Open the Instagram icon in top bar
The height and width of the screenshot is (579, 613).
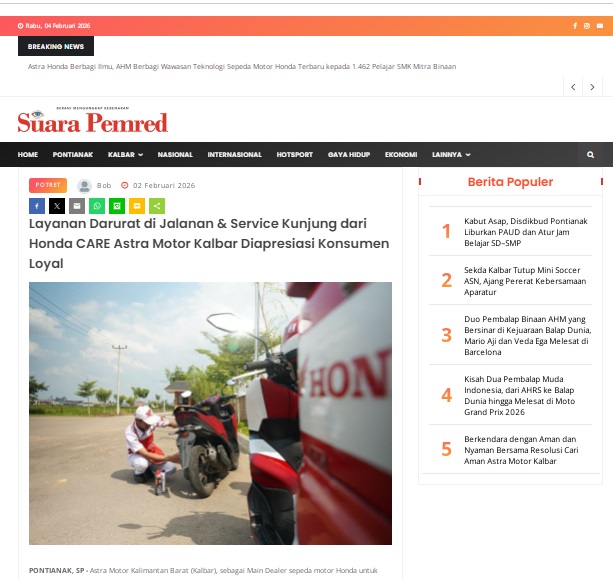[x=586, y=26]
